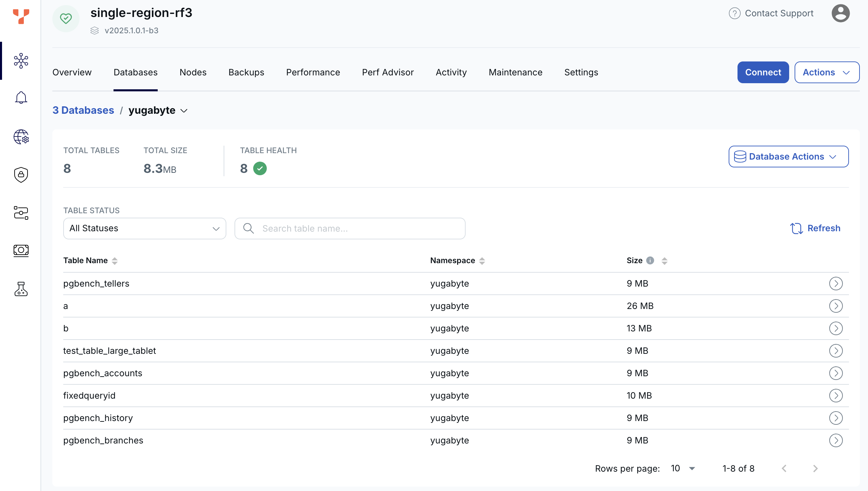Click the Connect button

point(763,72)
